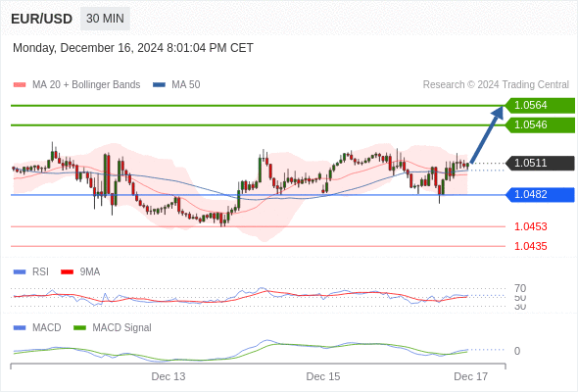Select the 1.0546 green resistance label
Viewport: 578px width, 392px height.
[x=540, y=125]
